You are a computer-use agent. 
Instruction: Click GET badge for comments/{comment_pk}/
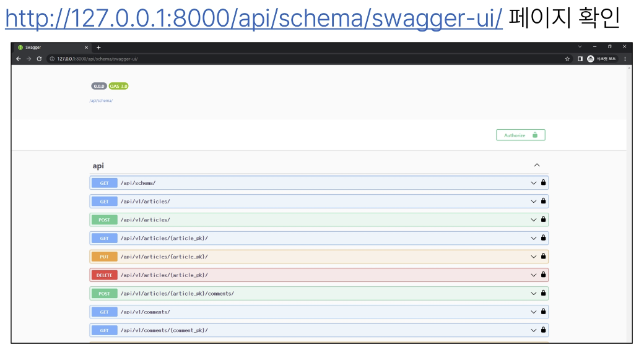tap(104, 331)
